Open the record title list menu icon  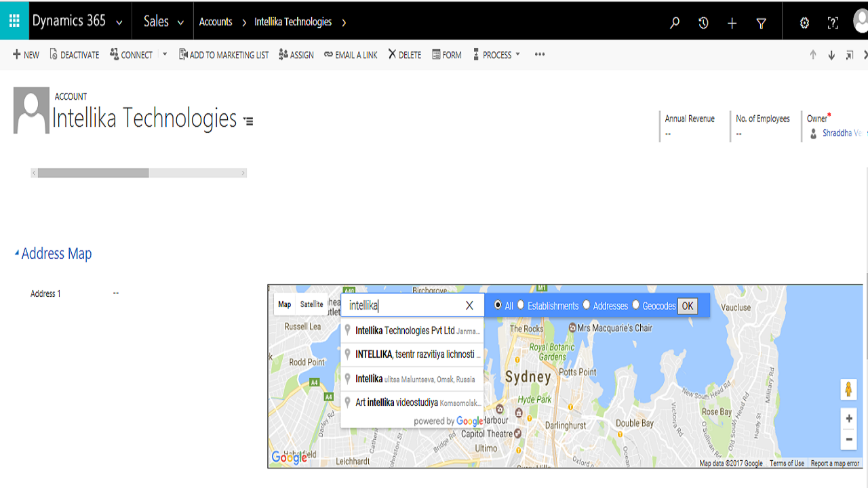248,121
